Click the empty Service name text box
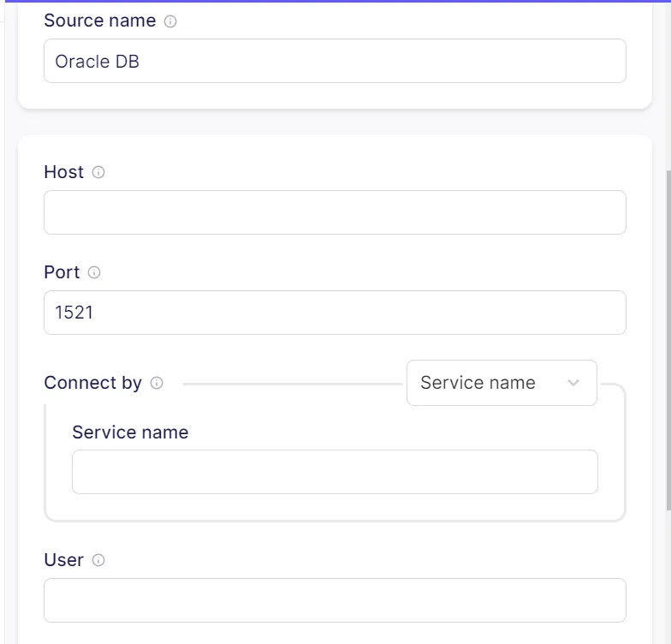The image size is (671, 644). (335, 472)
